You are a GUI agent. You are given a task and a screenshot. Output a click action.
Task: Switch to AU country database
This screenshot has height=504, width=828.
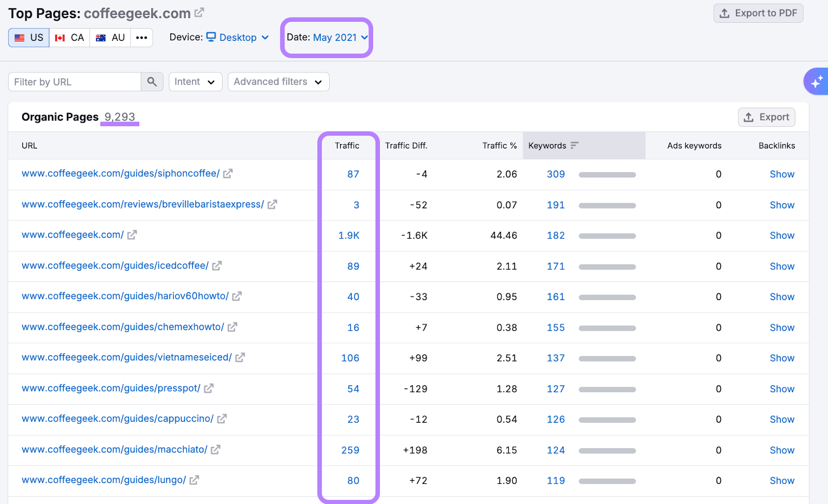coord(110,38)
